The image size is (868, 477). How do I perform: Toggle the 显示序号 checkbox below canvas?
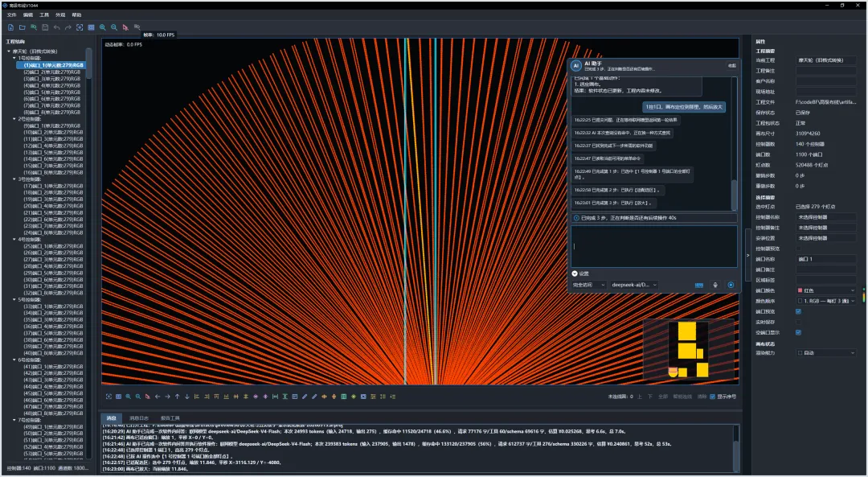coord(712,397)
